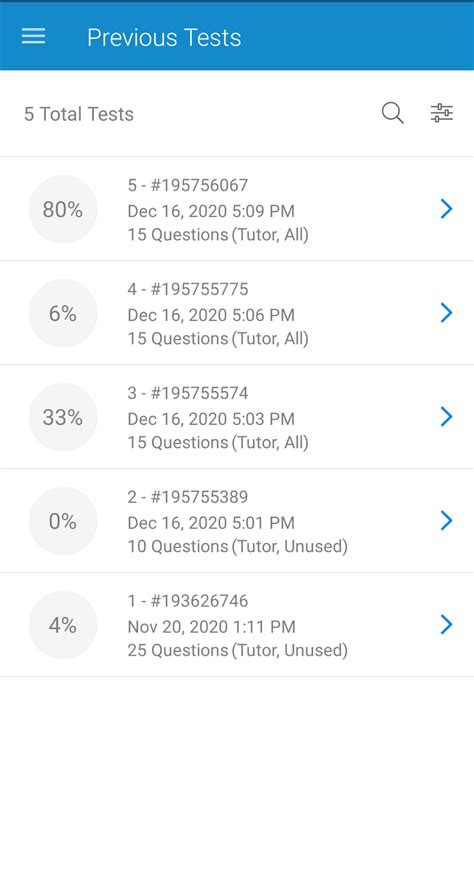Expand test 4 with its chevron arrow

(447, 313)
